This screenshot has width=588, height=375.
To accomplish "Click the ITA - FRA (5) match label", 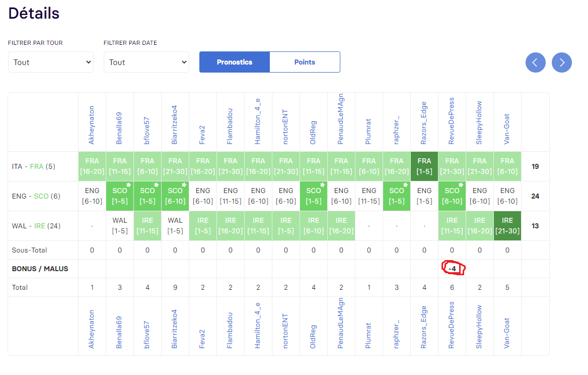I will (33, 166).
